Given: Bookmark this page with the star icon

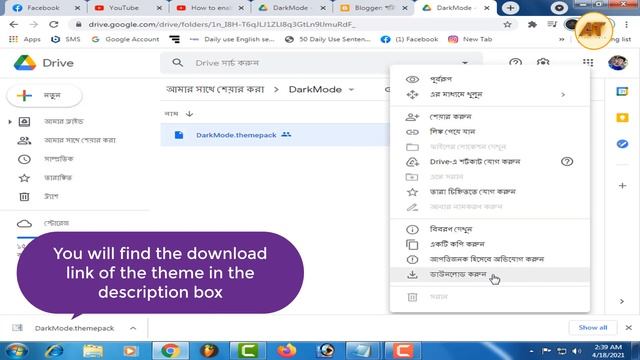Looking at the screenshot, I should point(507,24).
